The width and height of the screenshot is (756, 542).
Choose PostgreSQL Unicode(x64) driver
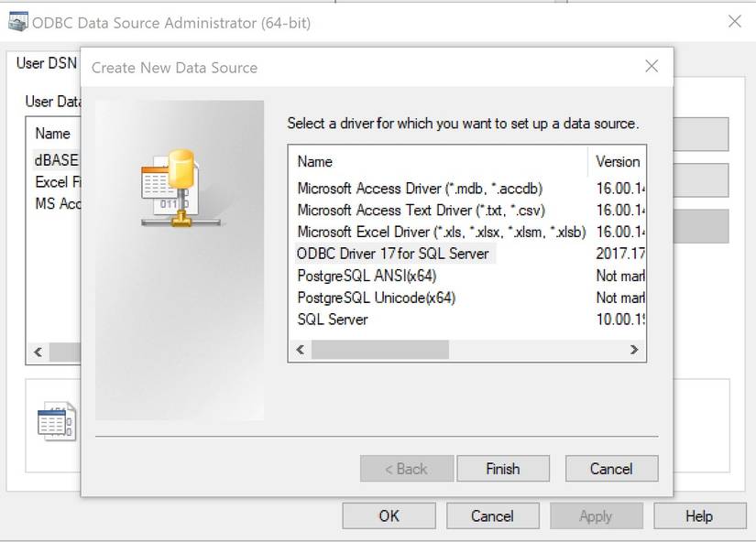pos(376,298)
